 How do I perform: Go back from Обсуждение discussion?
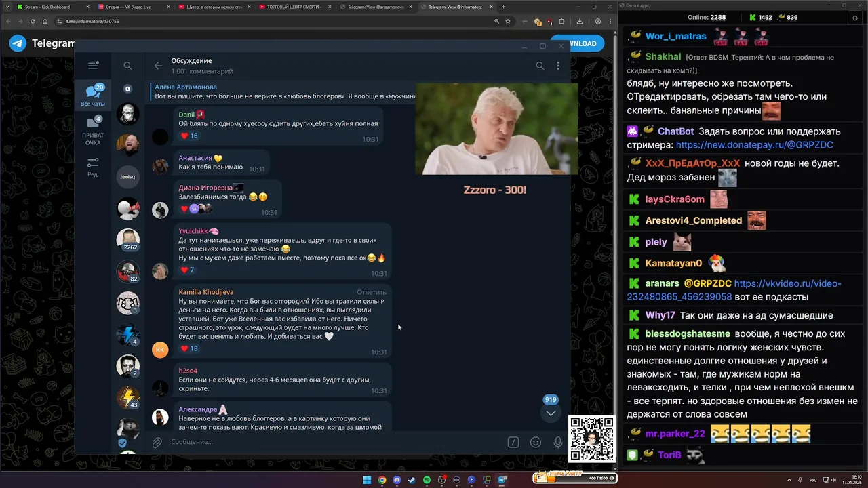[x=158, y=66]
